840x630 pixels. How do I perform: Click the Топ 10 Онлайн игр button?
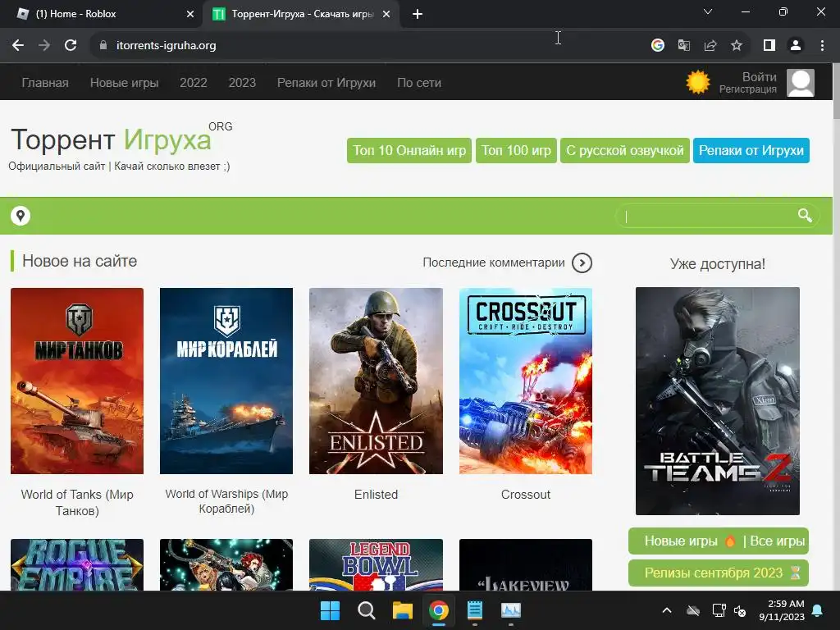click(x=409, y=151)
